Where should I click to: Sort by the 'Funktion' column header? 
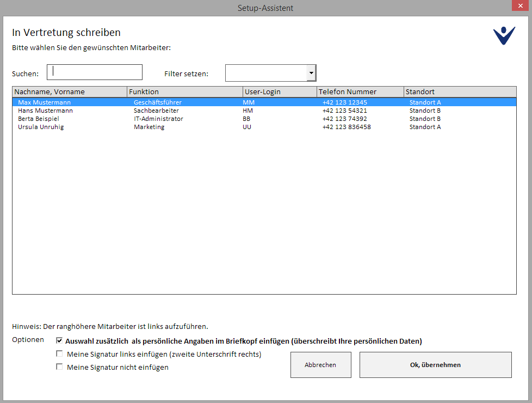point(185,91)
